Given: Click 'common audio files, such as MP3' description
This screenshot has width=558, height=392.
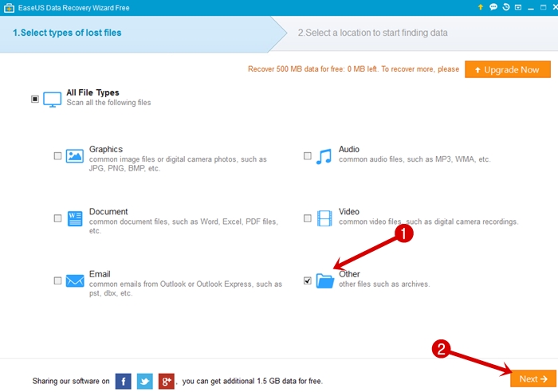Looking at the screenshot, I should click(415, 159).
